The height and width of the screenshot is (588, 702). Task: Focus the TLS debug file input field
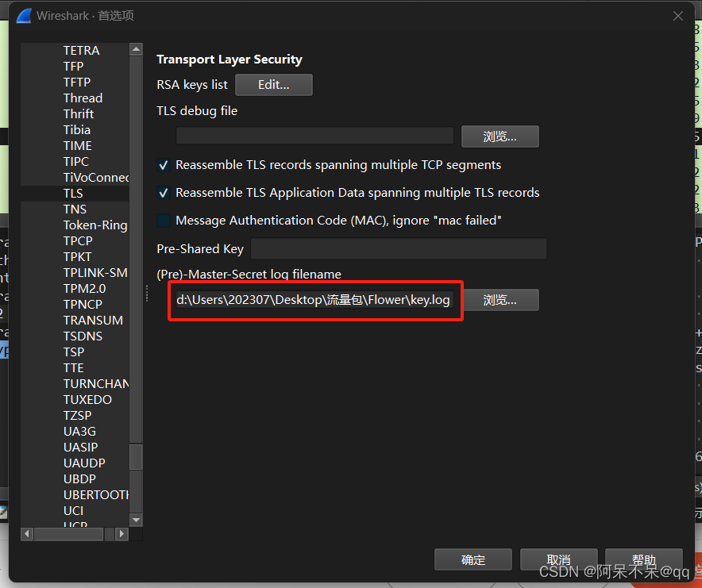pyautogui.click(x=314, y=136)
